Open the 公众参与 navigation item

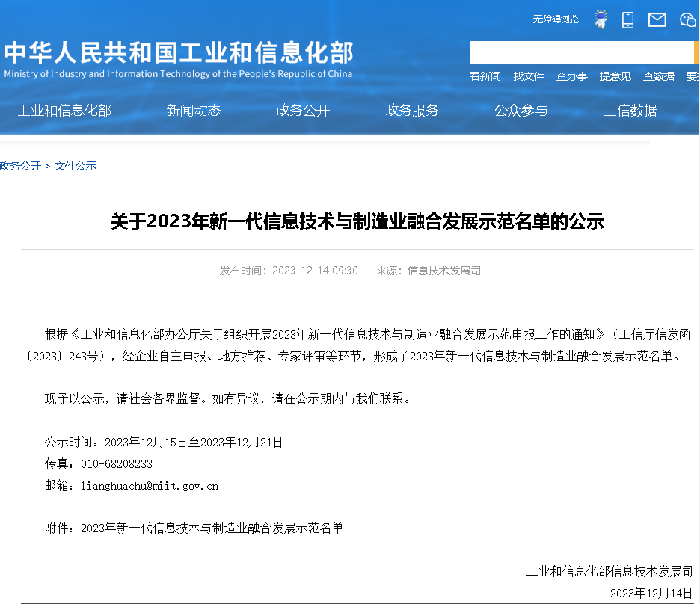tap(521, 111)
